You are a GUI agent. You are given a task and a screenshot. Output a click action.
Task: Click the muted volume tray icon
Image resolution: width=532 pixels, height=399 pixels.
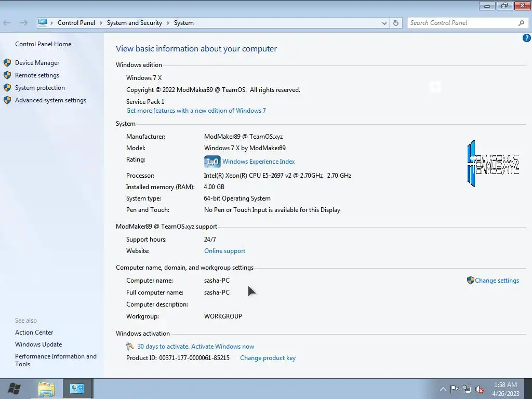(x=480, y=389)
